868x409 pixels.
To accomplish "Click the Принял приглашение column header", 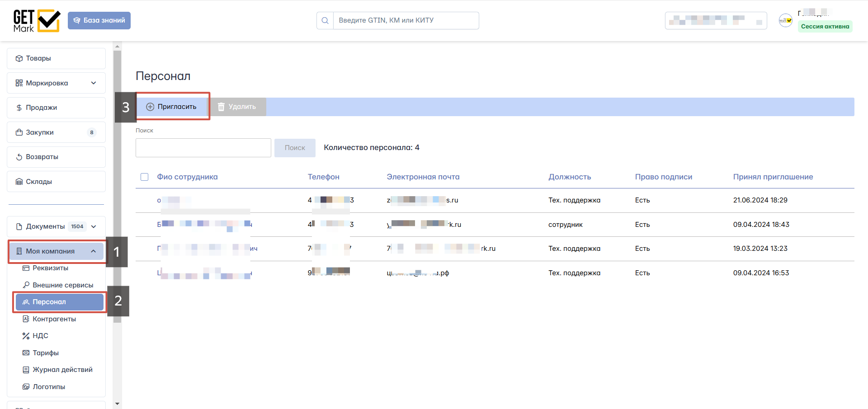I will (x=773, y=177).
